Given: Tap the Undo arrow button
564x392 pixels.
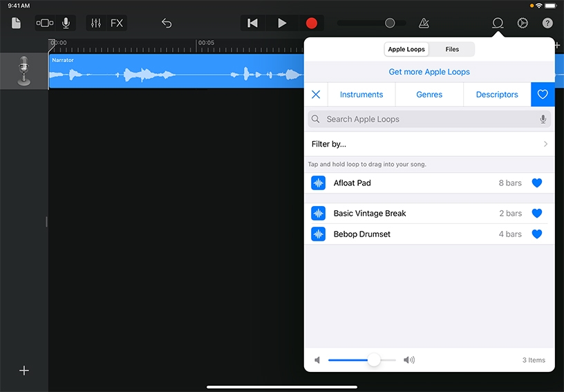Looking at the screenshot, I should (x=167, y=23).
